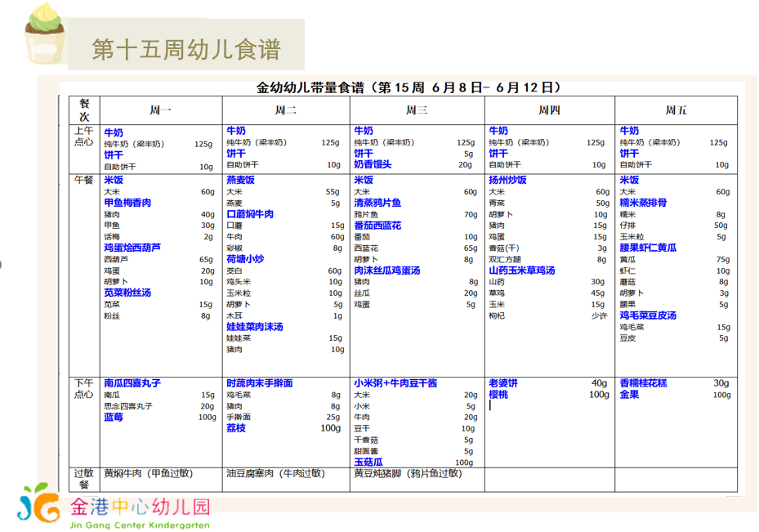Image resolution: width=759 pixels, height=532 pixels.
Task: Click the ingredient 豆干
Action: (362, 428)
